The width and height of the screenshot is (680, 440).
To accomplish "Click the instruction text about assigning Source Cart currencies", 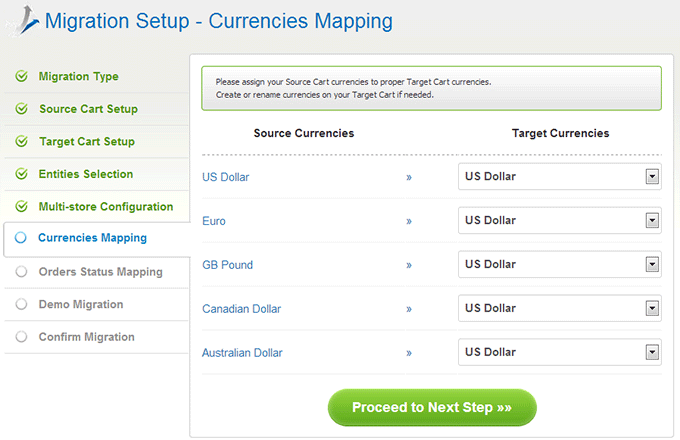I will point(353,82).
